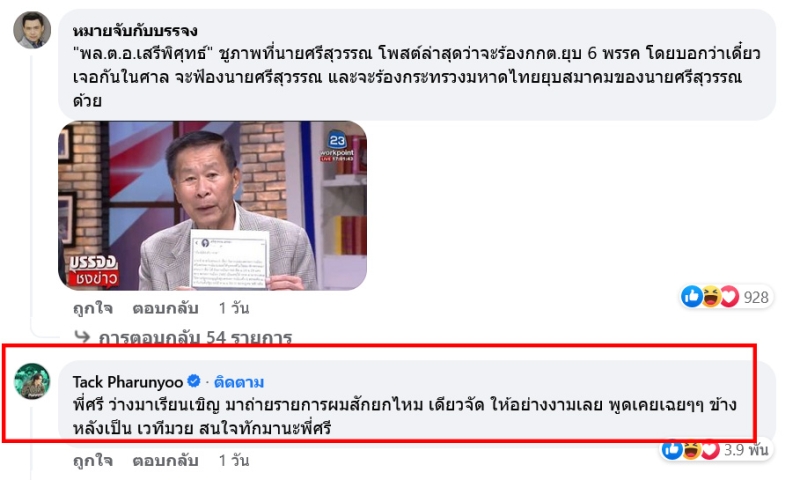Open the attached Workpoint news image
Viewport: 800px width, 480px height.
pyautogui.click(x=212, y=206)
